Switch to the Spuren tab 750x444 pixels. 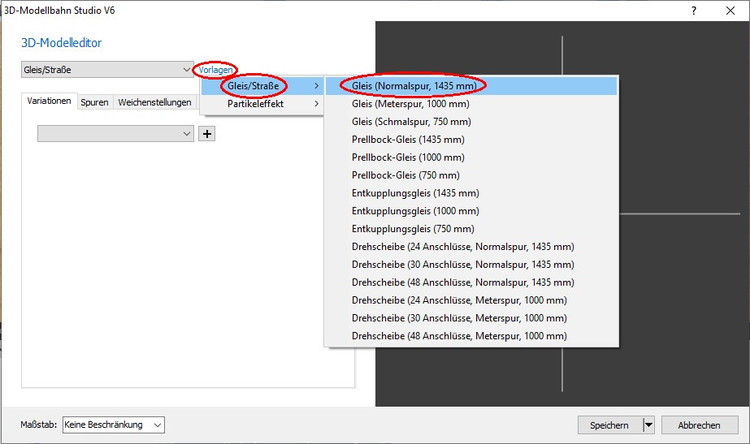[x=95, y=102]
